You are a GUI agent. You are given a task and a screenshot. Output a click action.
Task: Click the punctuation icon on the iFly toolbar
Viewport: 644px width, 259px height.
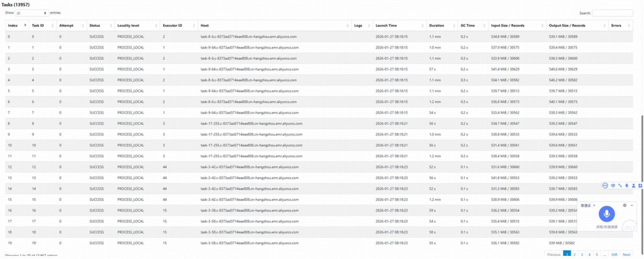(620, 185)
